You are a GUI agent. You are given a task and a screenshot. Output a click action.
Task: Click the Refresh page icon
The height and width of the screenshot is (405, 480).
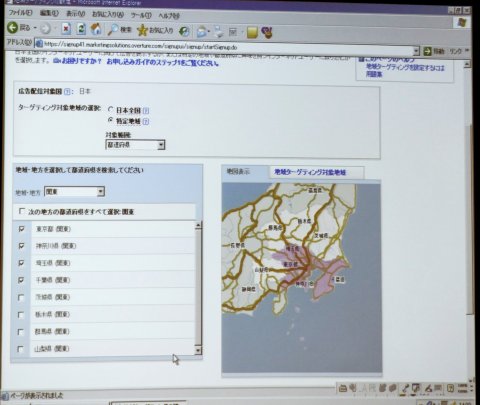tap(81, 29)
